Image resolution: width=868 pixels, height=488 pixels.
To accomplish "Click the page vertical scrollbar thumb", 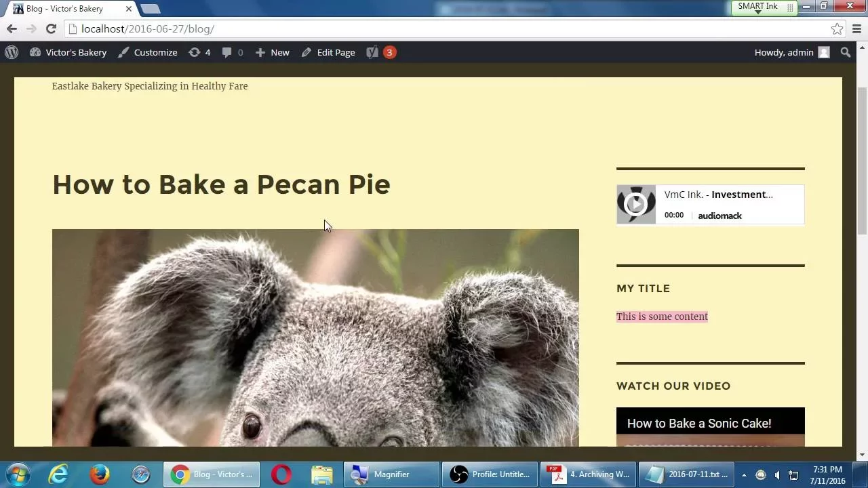I will [863, 161].
